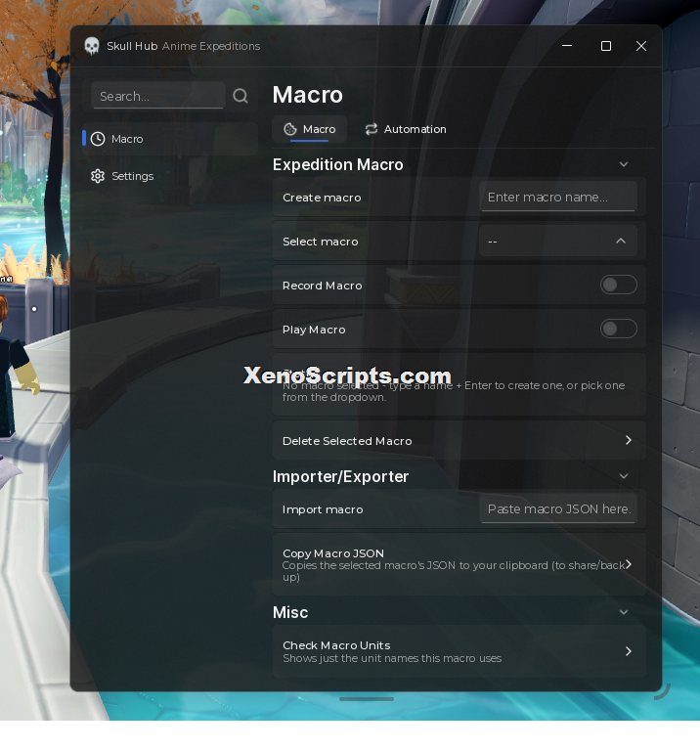The image size is (700, 750).
Task: Click the resize corner grip of window
Action: click(663, 691)
